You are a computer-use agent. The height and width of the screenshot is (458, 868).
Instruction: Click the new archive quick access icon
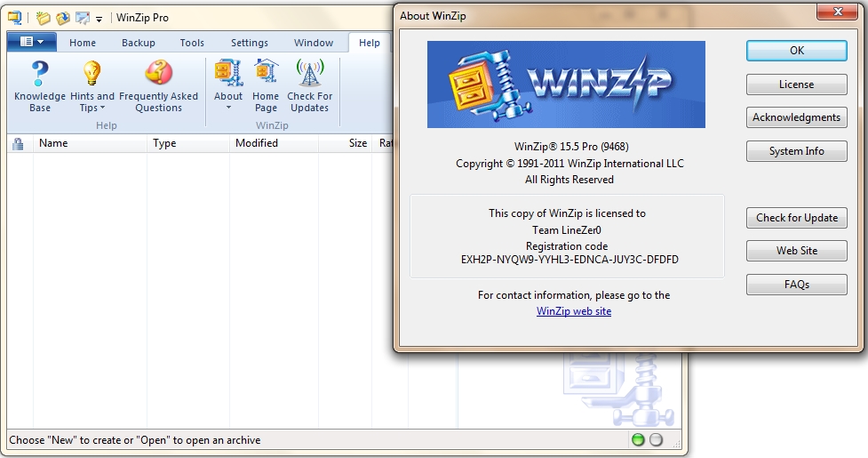click(x=43, y=18)
